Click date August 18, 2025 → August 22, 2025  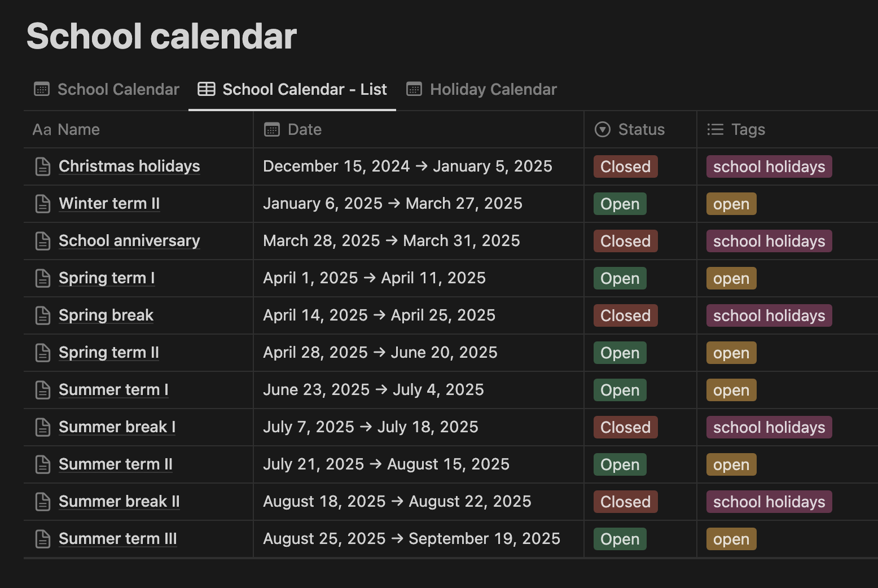tap(397, 502)
